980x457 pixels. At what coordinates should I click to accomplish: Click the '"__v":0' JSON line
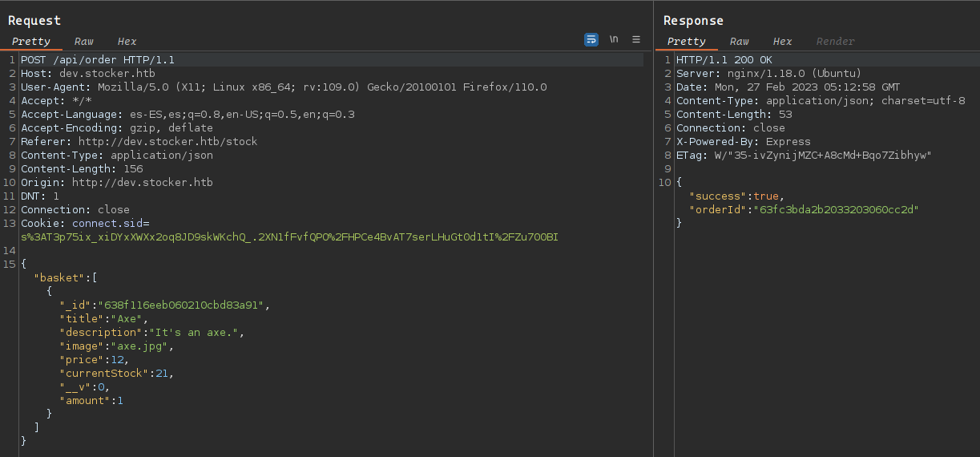tap(85, 387)
